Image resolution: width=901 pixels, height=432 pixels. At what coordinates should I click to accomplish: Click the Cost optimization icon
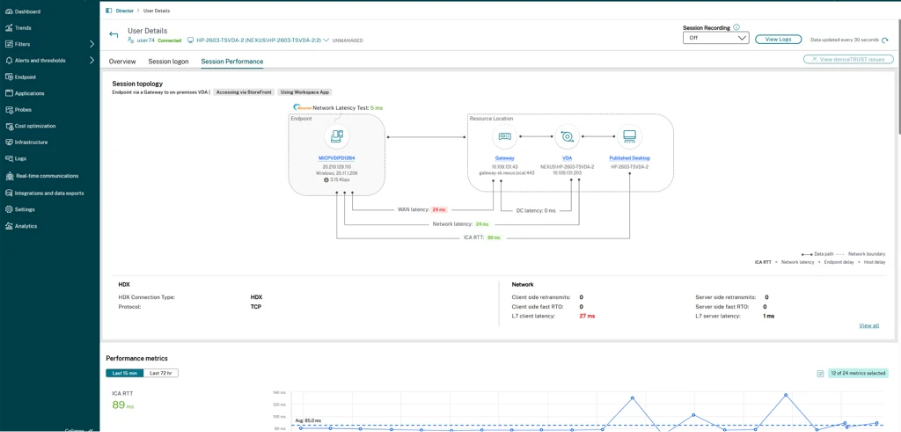click(x=9, y=126)
